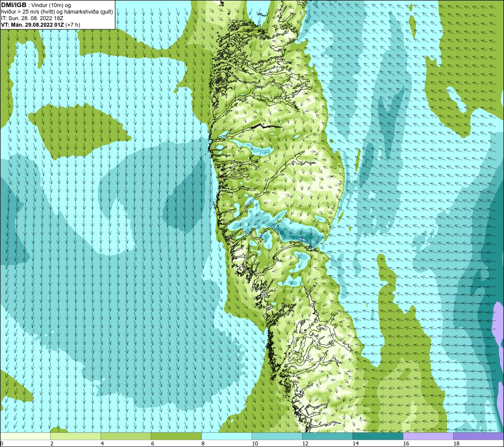Click the 0–2 m/s pale yellow legend swatch

coord(25,436)
